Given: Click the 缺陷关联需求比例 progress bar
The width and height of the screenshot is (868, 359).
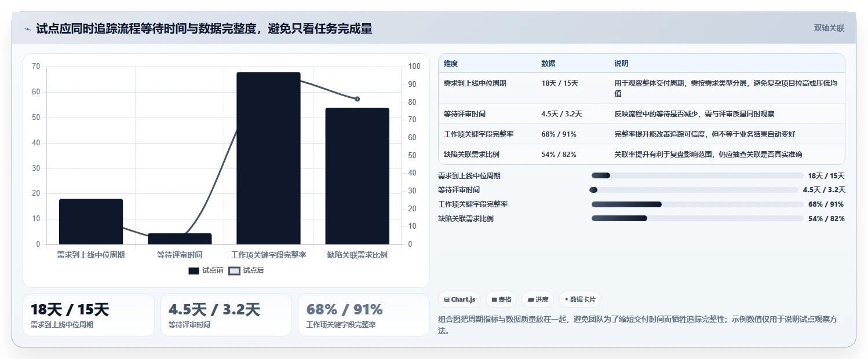Looking at the screenshot, I should pyautogui.click(x=697, y=218).
